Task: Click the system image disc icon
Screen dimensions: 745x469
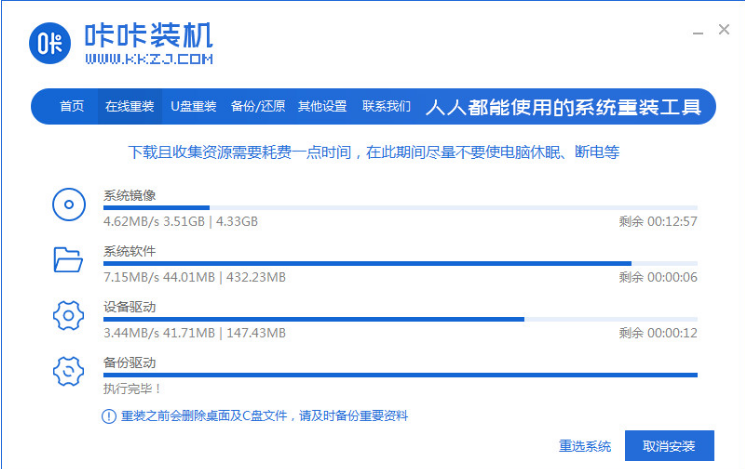Action: [x=68, y=206]
